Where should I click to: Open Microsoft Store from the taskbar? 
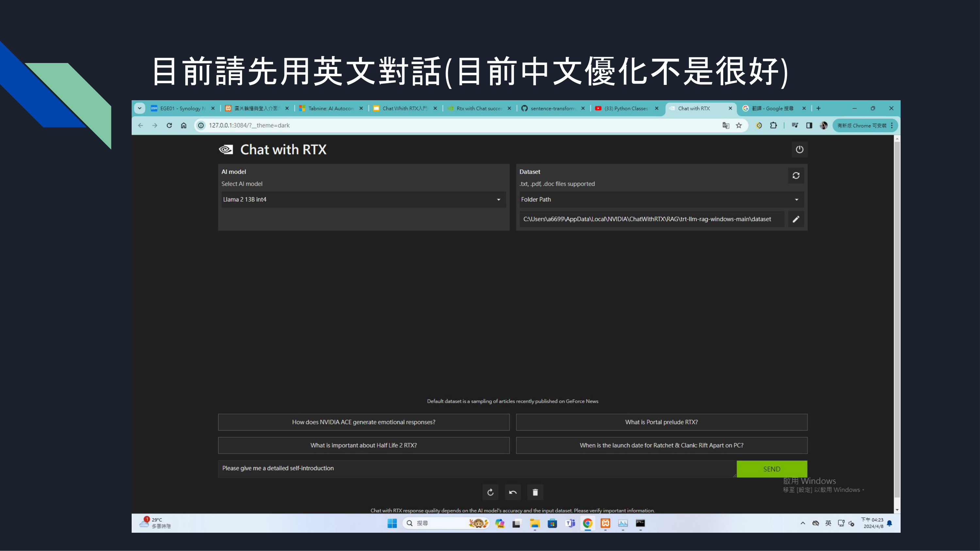coord(552,523)
